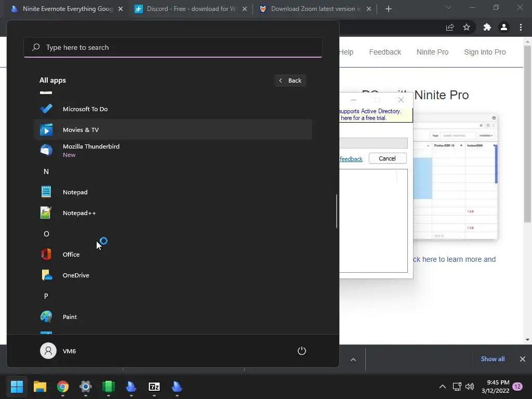532x399 pixels.
Task: Open Chrome tab search dropdown
Action: 448,7
